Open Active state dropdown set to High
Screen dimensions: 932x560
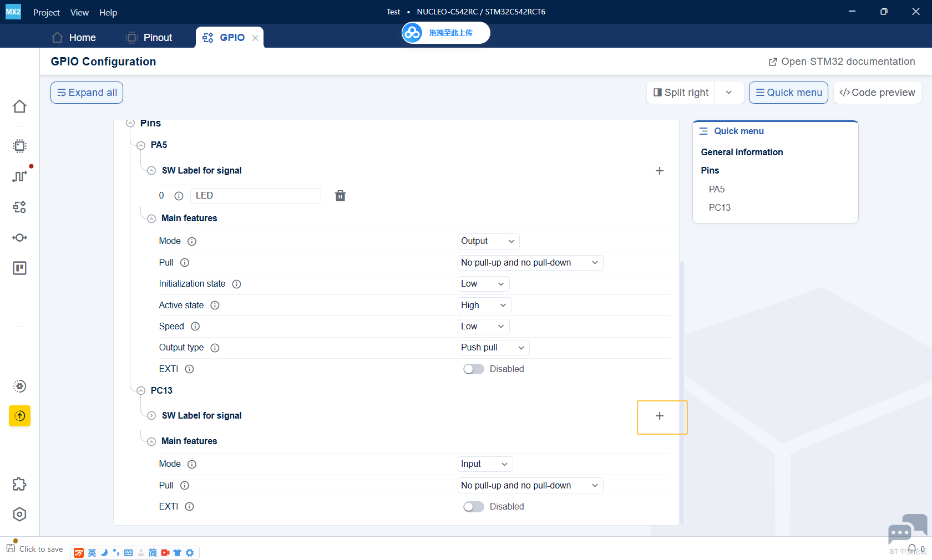coord(484,306)
